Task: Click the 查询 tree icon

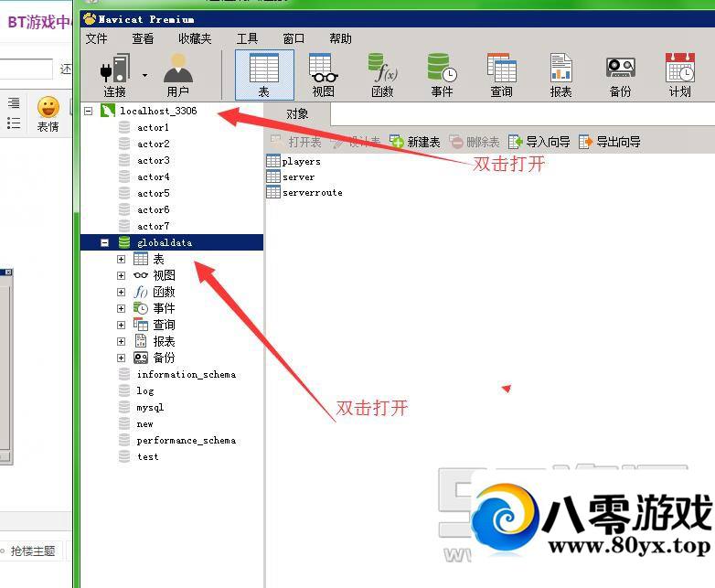Action: click(141, 325)
